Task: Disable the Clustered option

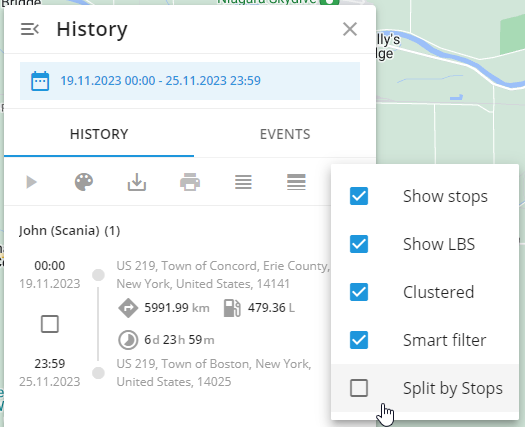Action: 359,292
